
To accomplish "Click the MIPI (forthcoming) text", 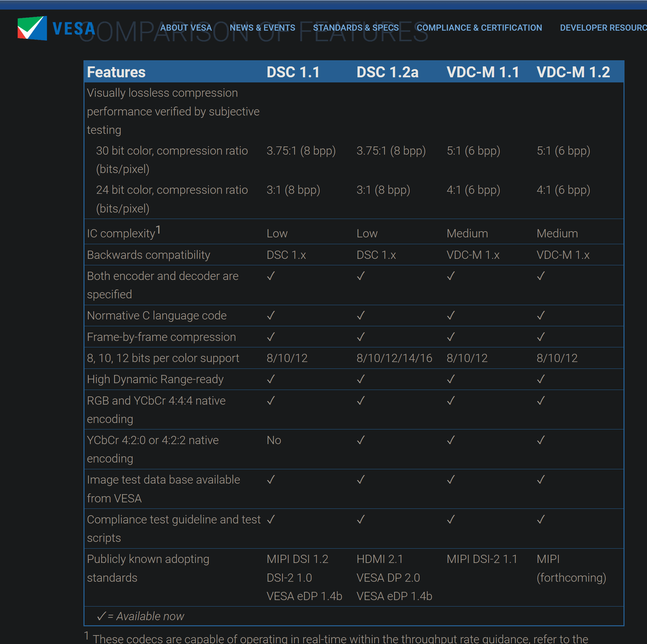I will 571,568.
